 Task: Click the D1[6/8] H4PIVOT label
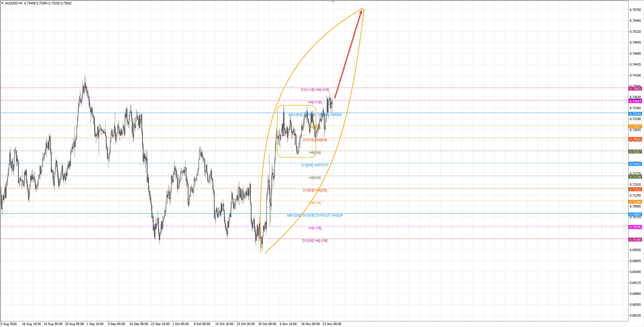coord(315,165)
